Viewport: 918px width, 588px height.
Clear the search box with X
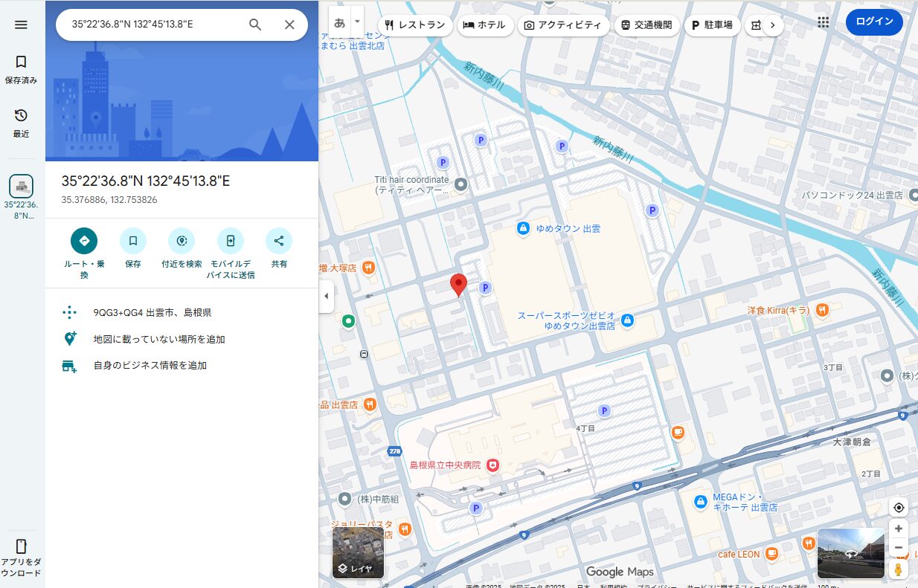coord(289,25)
